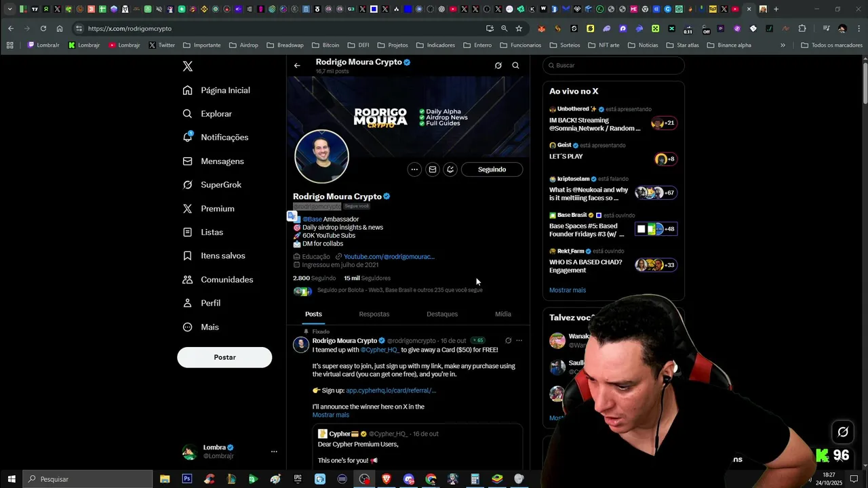868x488 pixels.
Task: Click the Windows Pesquisar search box
Action: pyautogui.click(x=88, y=479)
